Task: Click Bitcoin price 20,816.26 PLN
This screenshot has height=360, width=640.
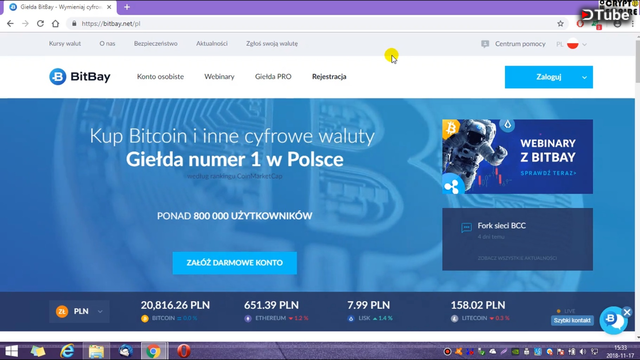Action: [175, 305]
